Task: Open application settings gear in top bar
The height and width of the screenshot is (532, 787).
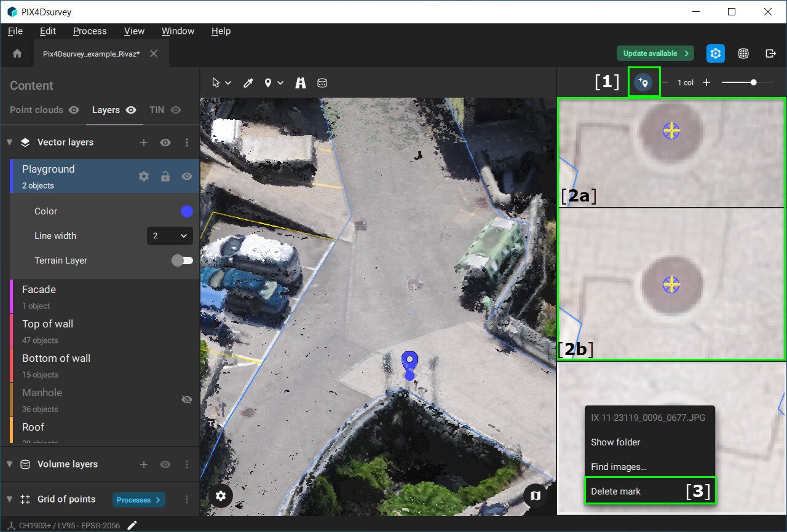Action: (x=715, y=53)
